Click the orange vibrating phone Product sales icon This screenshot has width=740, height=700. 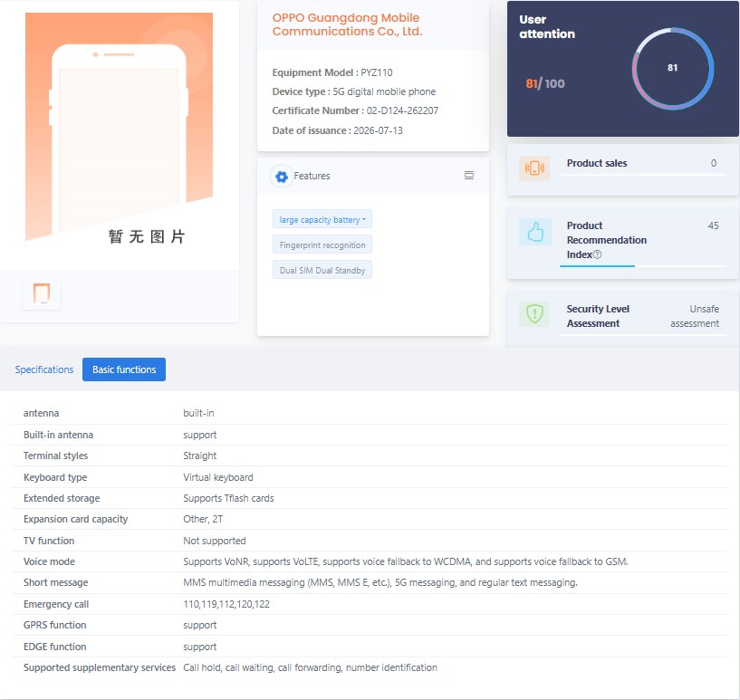point(534,168)
